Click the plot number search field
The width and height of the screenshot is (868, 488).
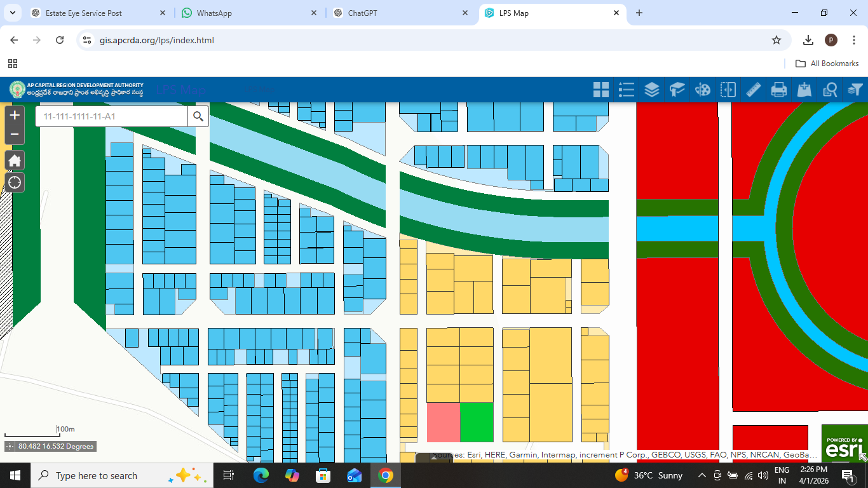pyautogui.click(x=111, y=116)
